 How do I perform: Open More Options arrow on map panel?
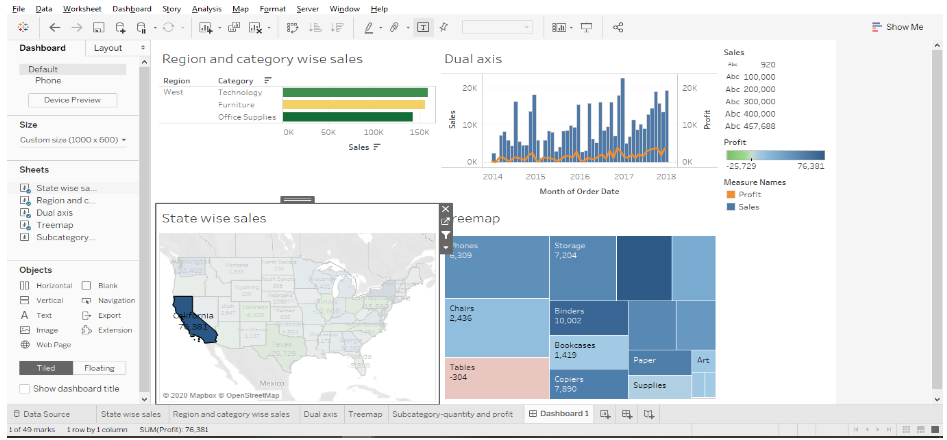click(x=446, y=247)
